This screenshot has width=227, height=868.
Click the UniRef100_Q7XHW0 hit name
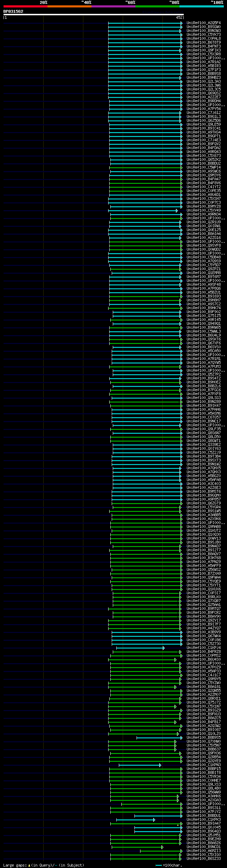pos(204,742)
